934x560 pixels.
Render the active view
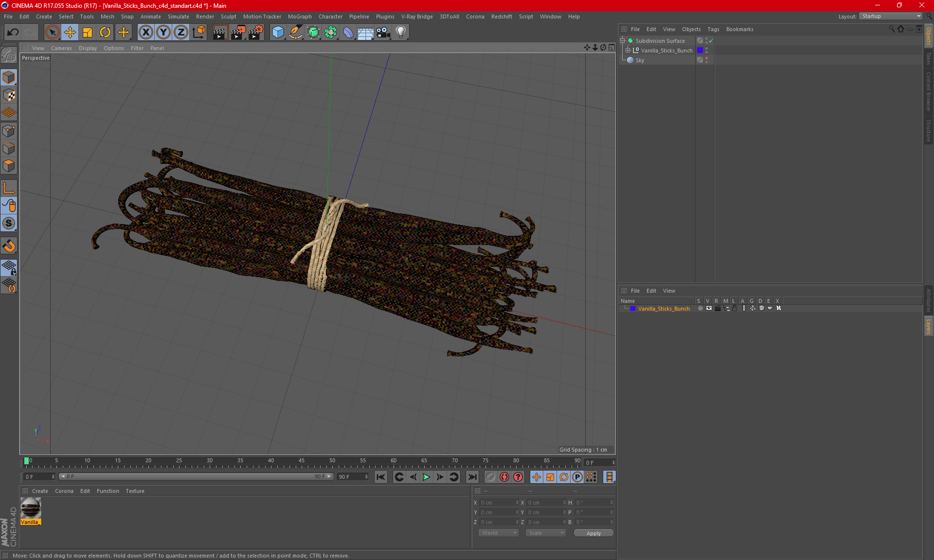pyautogui.click(x=220, y=33)
